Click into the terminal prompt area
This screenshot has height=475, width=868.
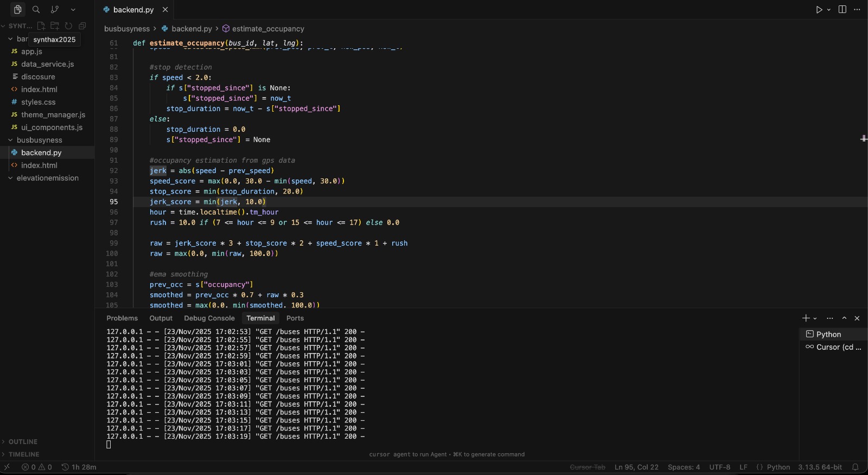click(108, 445)
